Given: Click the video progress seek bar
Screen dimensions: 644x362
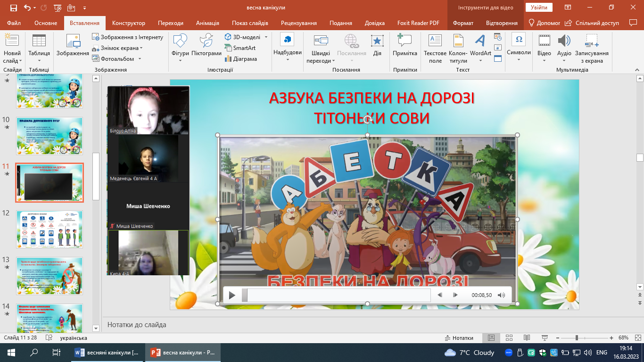Looking at the screenshot, I should (336, 295).
